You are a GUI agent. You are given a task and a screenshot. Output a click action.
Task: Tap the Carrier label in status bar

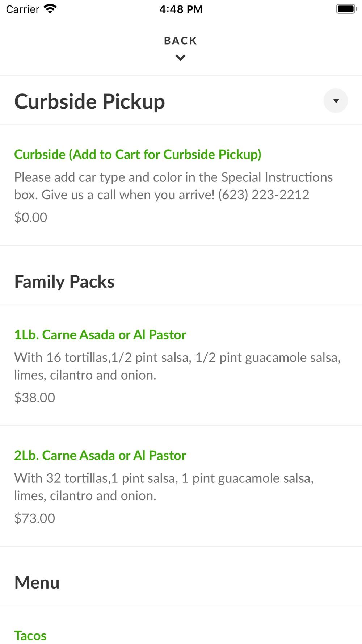(22, 9)
